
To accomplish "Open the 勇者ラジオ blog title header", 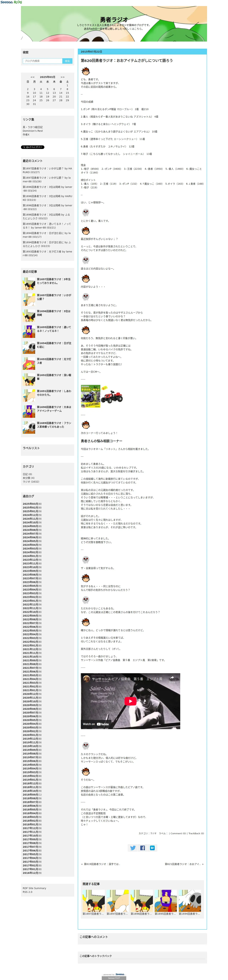I will (114, 19).
